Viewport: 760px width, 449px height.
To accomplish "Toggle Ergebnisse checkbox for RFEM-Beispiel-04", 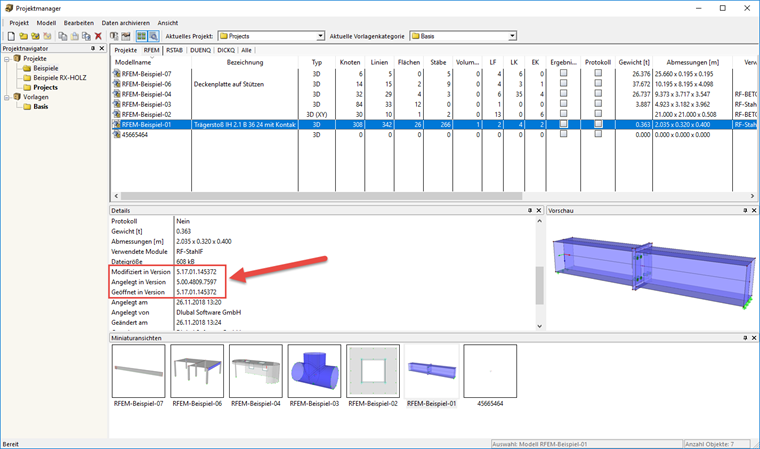I will pyautogui.click(x=563, y=93).
